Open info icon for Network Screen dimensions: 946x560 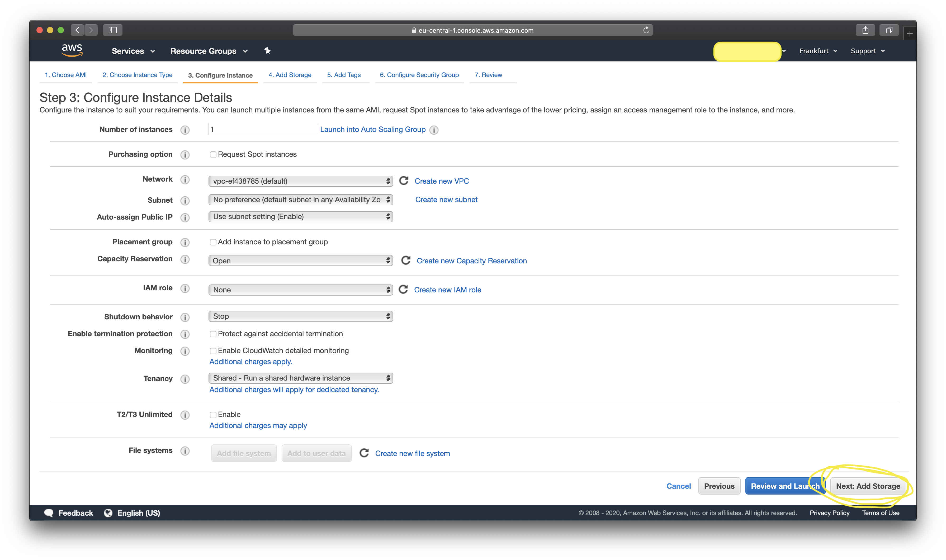[185, 180]
